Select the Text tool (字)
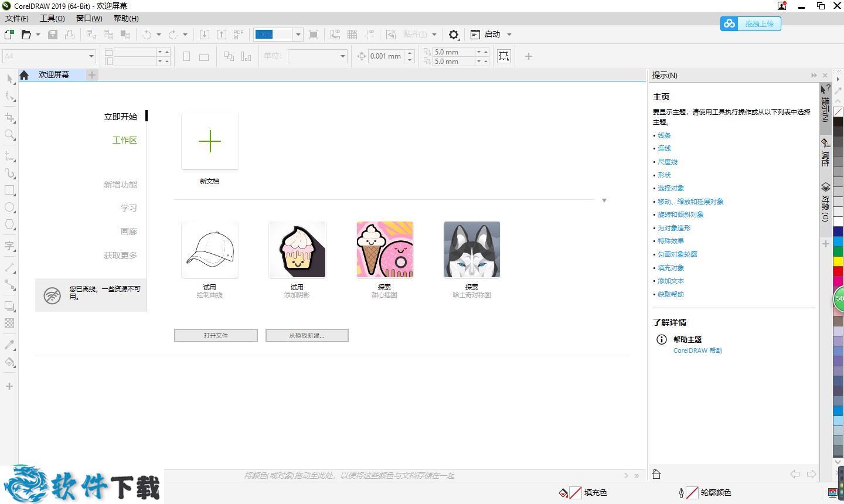The image size is (844, 504). 9,246
